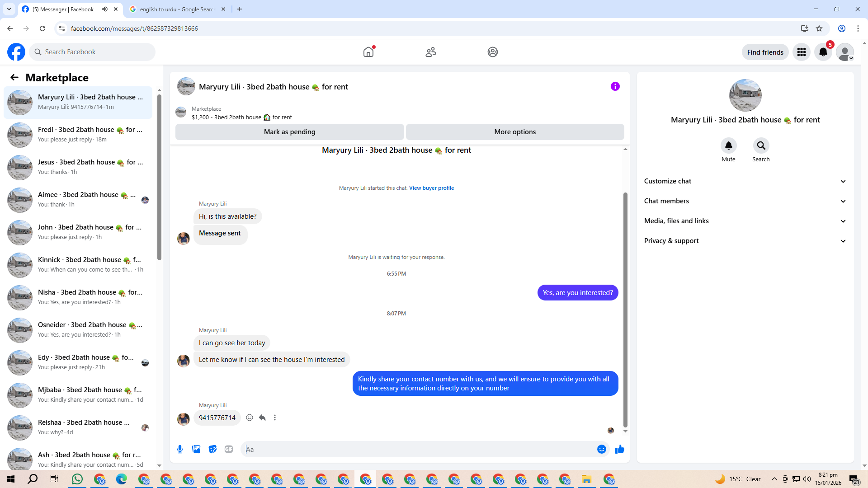Reply to the 9415776714 message
This screenshot has height=488, width=868.
click(x=262, y=418)
